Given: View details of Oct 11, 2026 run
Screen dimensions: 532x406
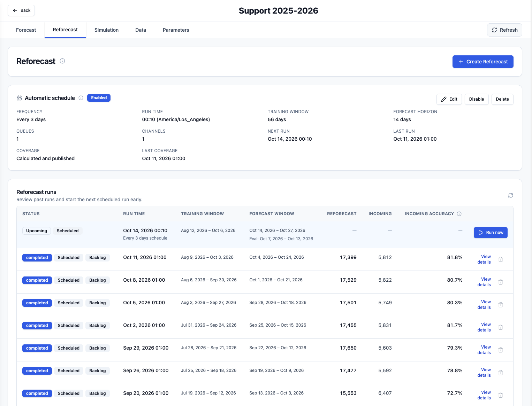Looking at the screenshot, I should tap(484, 259).
